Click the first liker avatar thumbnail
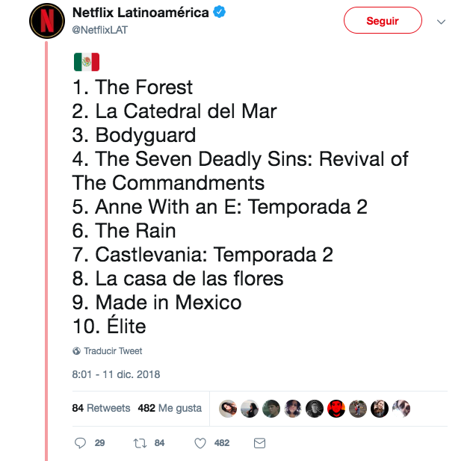This screenshot has width=476, height=461. click(x=228, y=408)
